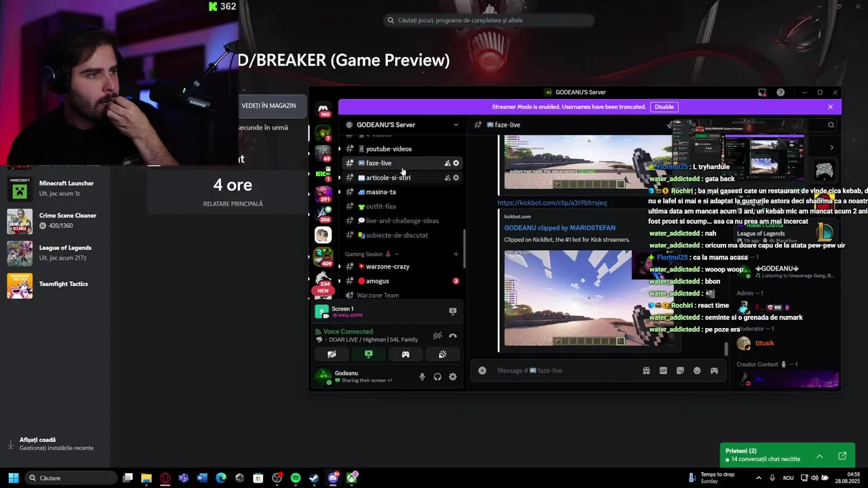Open apps launcher icon in message bar
Screen dimensions: 868x488
pos(714,371)
